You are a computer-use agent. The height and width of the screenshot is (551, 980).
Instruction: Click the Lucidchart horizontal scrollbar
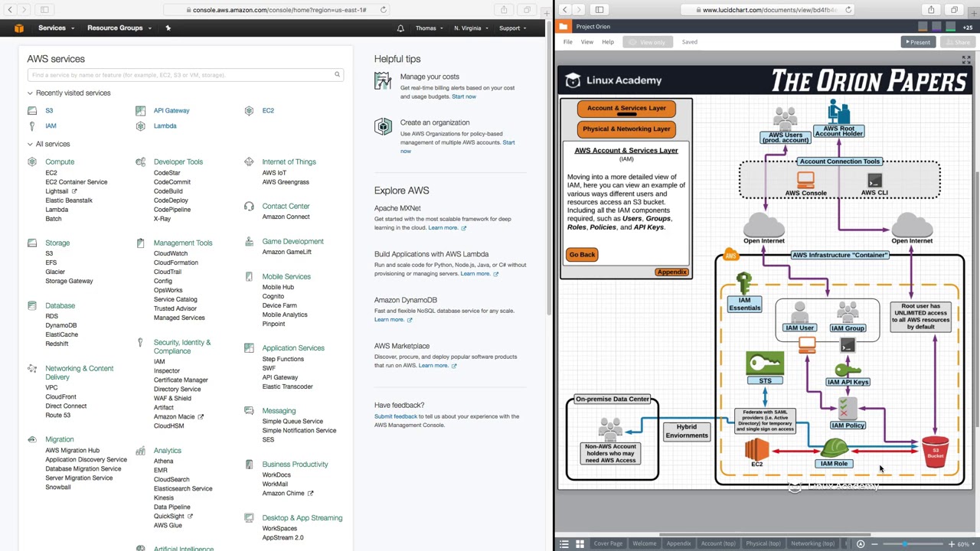[x=764, y=535]
